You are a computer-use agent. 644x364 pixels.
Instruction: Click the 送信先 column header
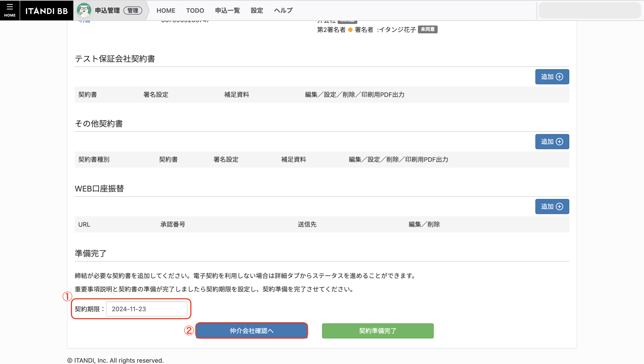pos(307,224)
